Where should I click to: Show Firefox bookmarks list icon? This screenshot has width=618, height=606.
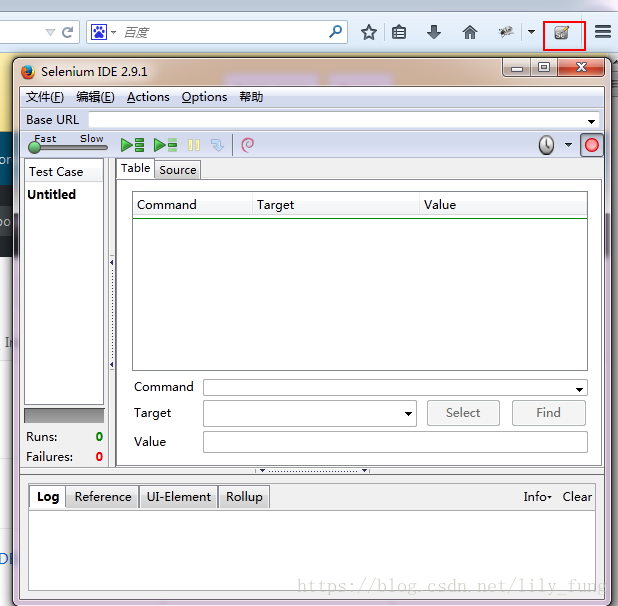click(399, 32)
